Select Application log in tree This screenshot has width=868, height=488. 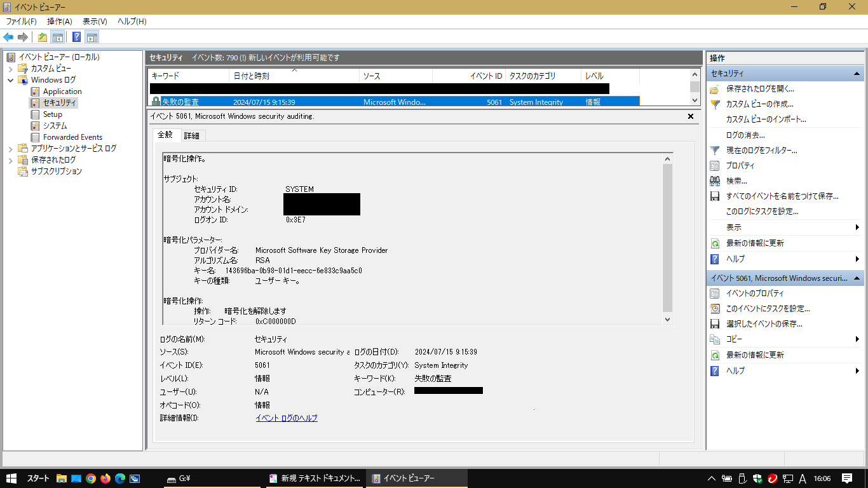[62, 91]
